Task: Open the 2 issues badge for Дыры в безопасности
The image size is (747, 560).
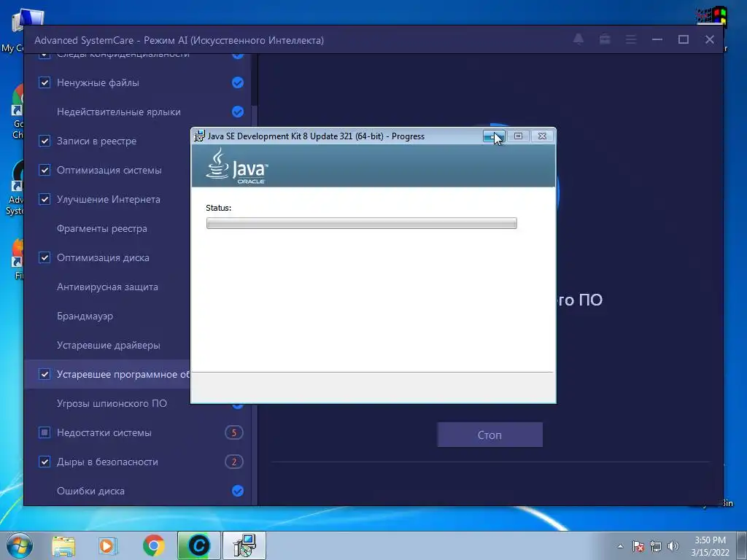Action: (234, 462)
